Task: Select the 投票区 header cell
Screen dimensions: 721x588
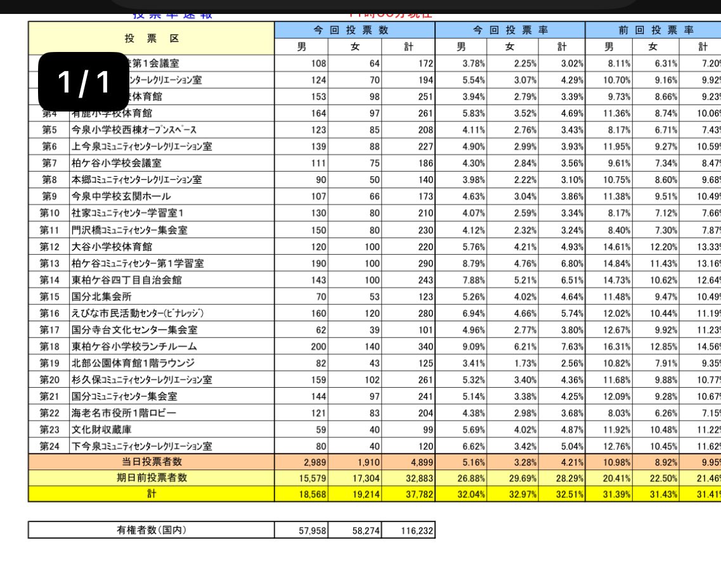Action: tap(152, 39)
